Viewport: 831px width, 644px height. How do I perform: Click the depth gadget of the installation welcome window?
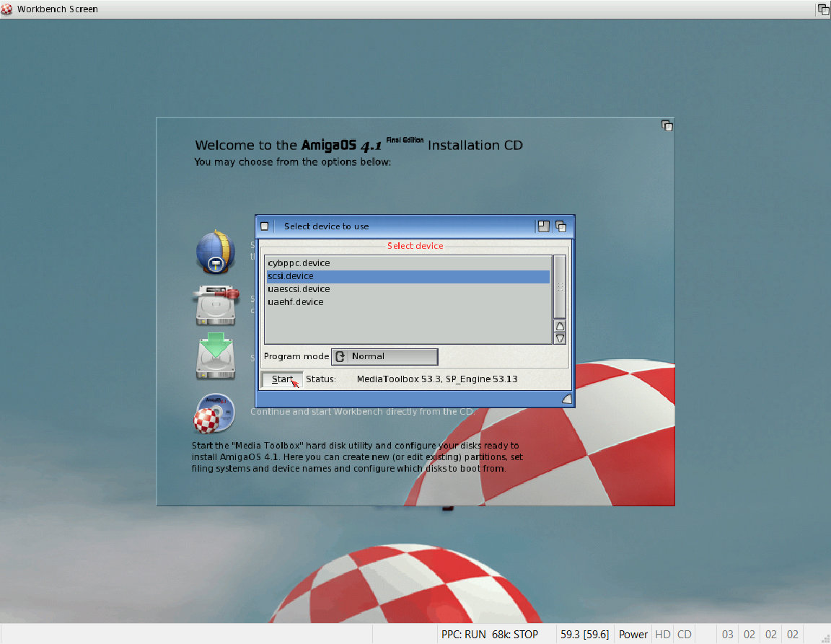coord(667,125)
